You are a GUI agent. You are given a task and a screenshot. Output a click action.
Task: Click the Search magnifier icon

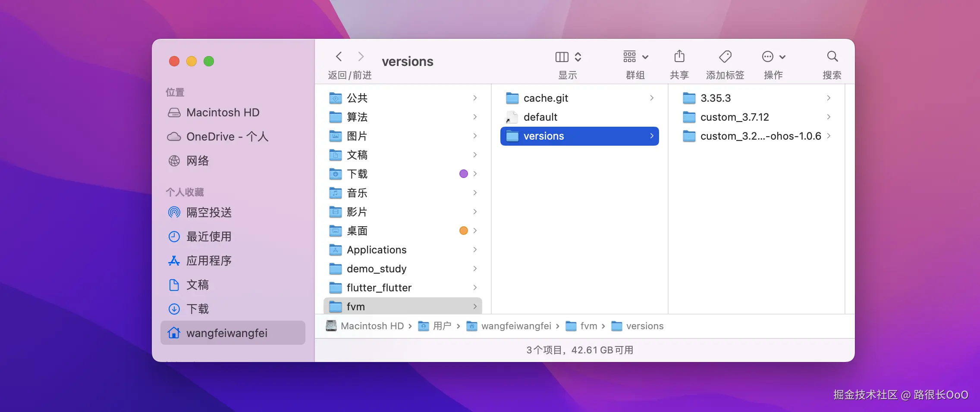point(832,56)
